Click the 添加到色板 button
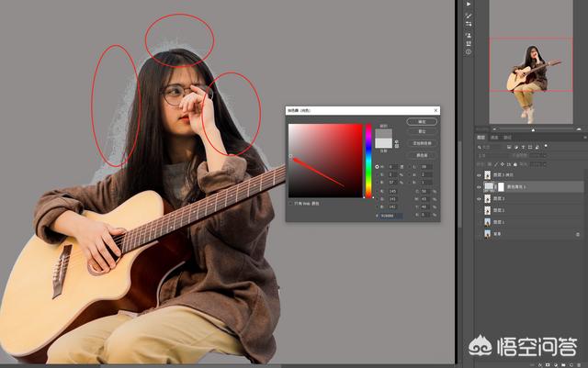 [x=422, y=143]
